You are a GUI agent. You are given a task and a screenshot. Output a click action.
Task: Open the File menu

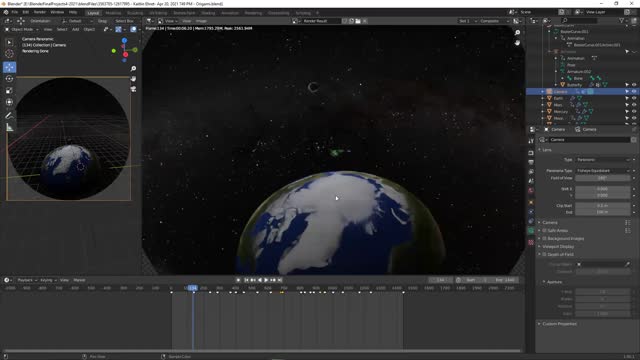coord(15,12)
